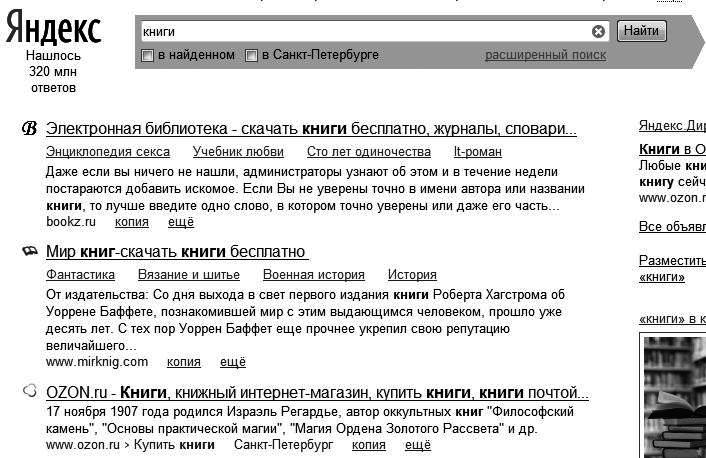Viewport: 706px width, 458px height.
Task: Open 'OZON.ru - Книги, книжный интернет-магазин' result
Action: click(x=317, y=393)
